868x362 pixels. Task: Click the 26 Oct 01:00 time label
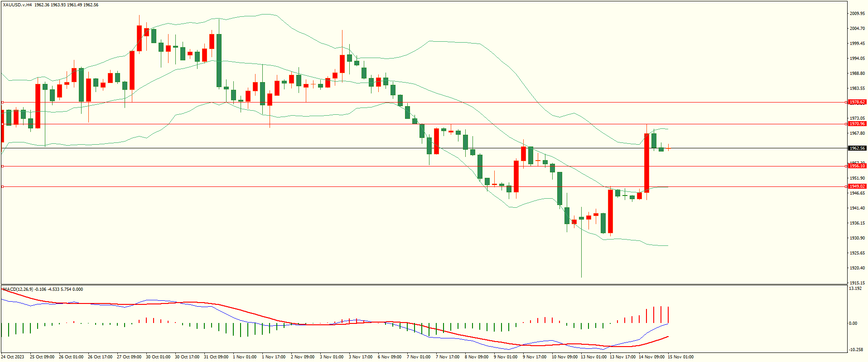[x=71, y=357]
